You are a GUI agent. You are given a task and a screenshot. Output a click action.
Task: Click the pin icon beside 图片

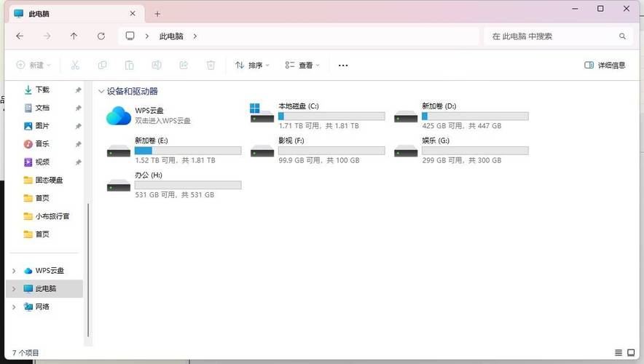(x=78, y=126)
